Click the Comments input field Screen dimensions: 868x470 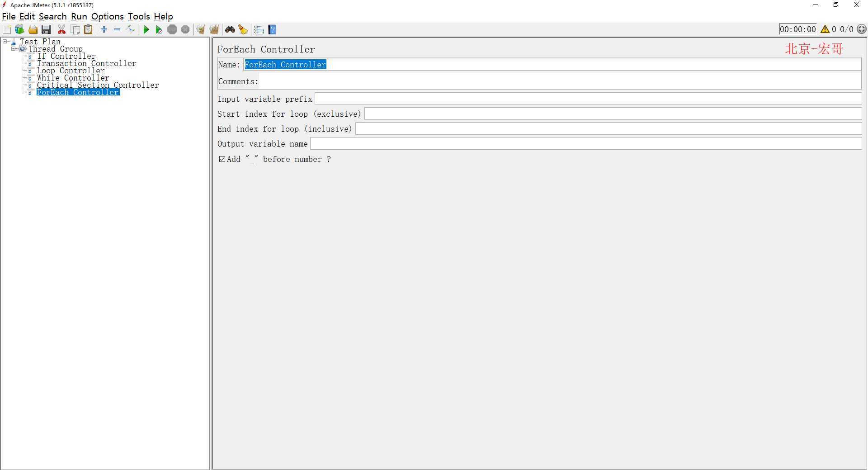point(560,81)
